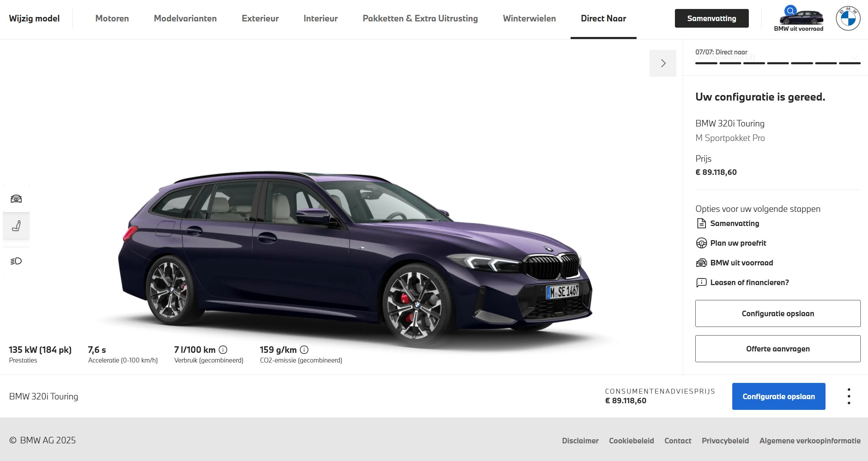Click Samenvatting document icon in next steps
The width and height of the screenshot is (868, 461).
[702, 223]
